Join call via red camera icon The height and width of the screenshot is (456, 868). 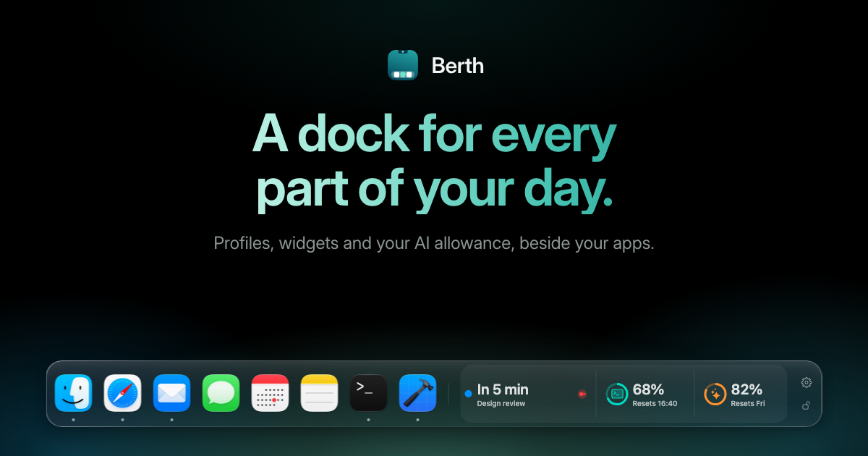(x=582, y=394)
